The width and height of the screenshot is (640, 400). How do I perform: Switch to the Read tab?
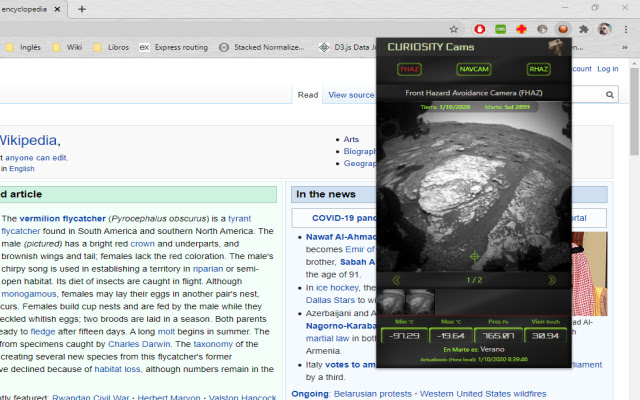pyautogui.click(x=308, y=95)
